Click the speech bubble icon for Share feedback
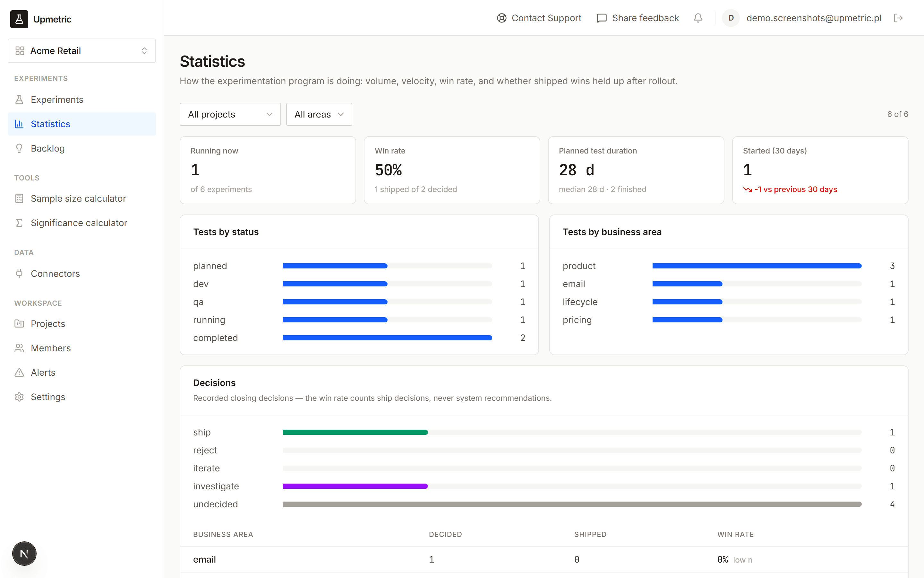This screenshot has height=578, width=924. click(602, 18)
